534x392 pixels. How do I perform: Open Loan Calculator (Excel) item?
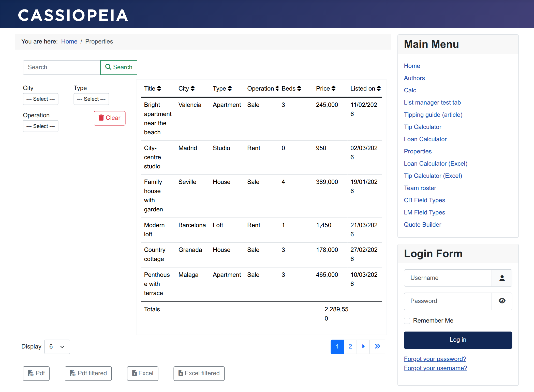(436, 164)
